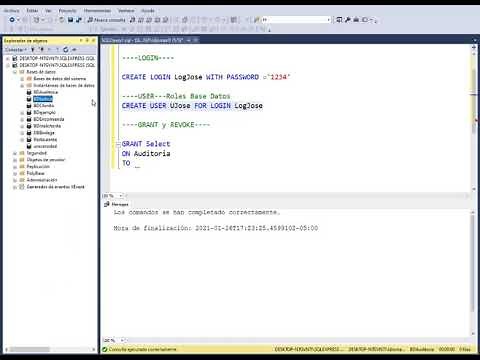
Task: Select the last database under Bases de datos
Action: (45, 146)
